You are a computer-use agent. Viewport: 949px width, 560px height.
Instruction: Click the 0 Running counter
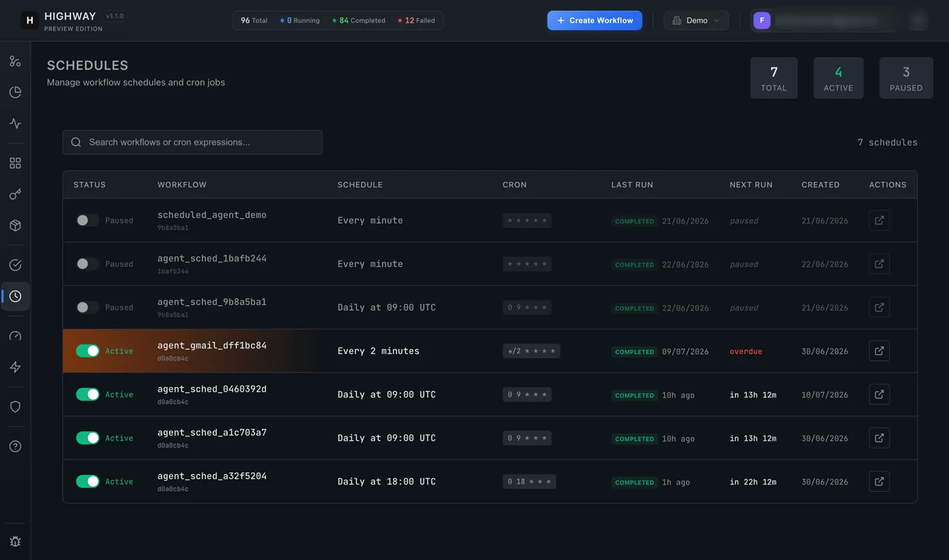click(x=300, y=20)
